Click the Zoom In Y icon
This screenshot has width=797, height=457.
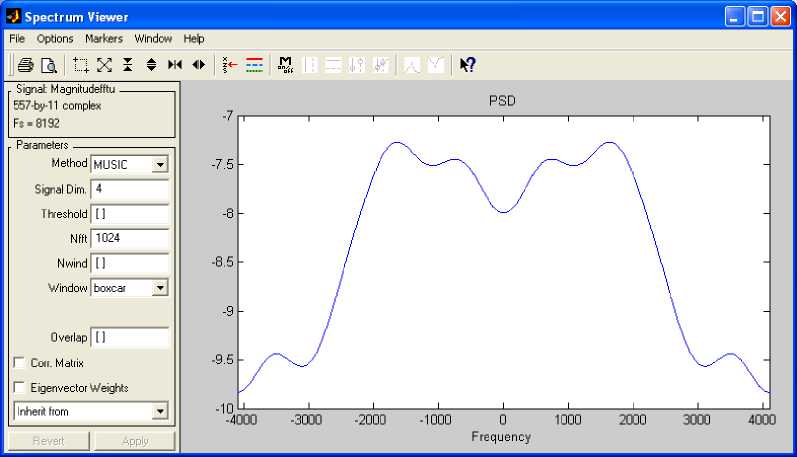[x=128, y=65]
